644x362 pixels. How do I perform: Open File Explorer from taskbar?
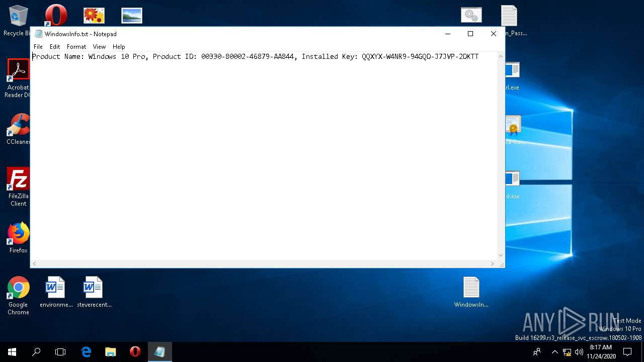pyautogui.click(x=111, y=352)
